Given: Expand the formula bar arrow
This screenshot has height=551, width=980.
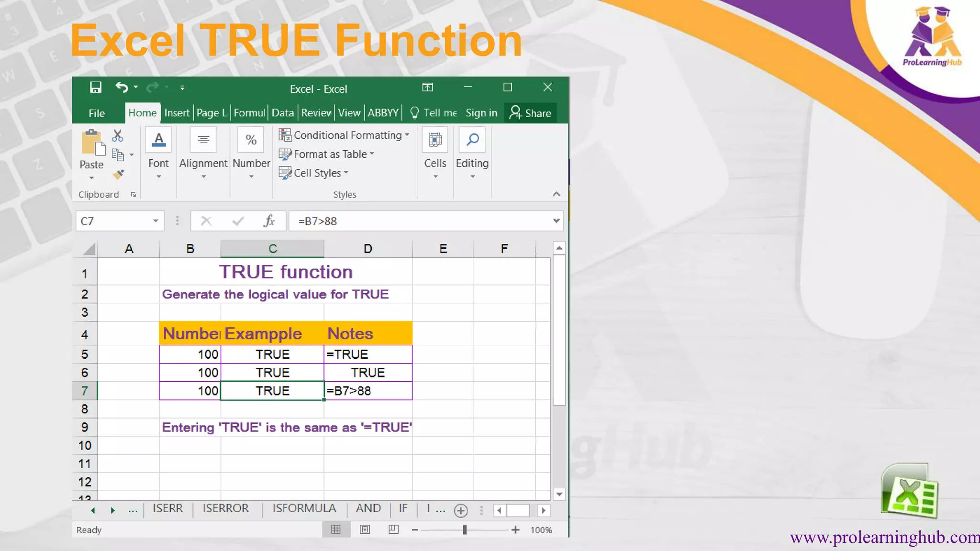Looking at the screenshot, I should [557, 221].
